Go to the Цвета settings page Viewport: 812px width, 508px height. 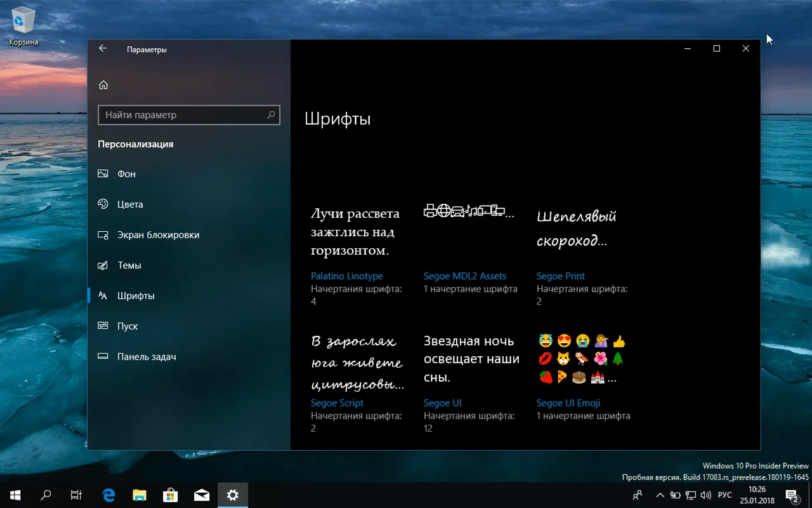[x=189, y=204]
